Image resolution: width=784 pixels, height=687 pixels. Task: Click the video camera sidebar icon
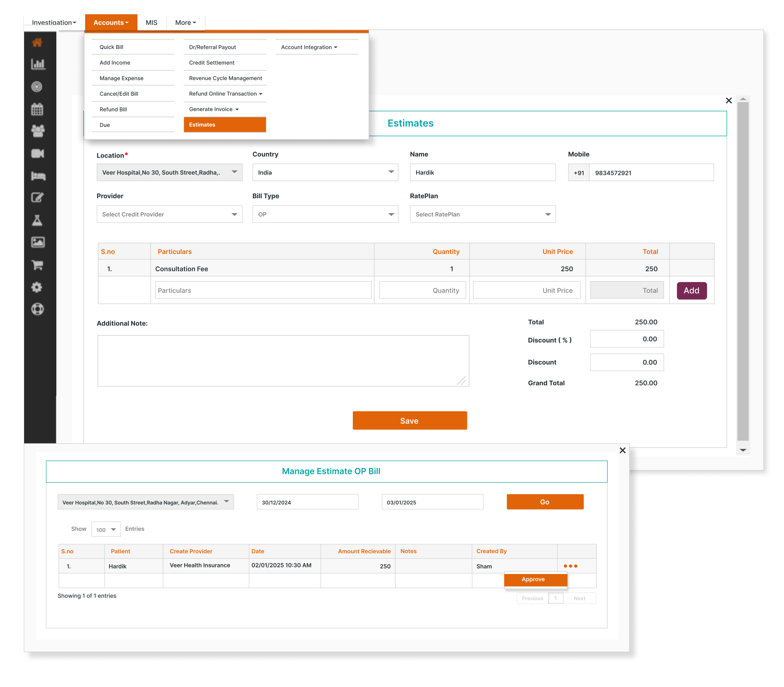[x=38, y=153]
